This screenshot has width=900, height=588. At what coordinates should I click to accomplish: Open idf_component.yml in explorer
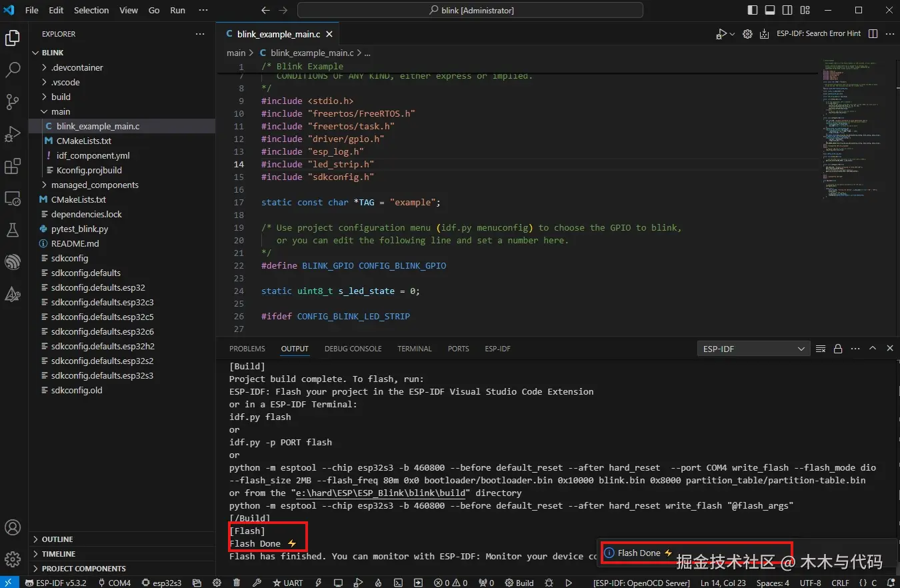click(122, 155)
